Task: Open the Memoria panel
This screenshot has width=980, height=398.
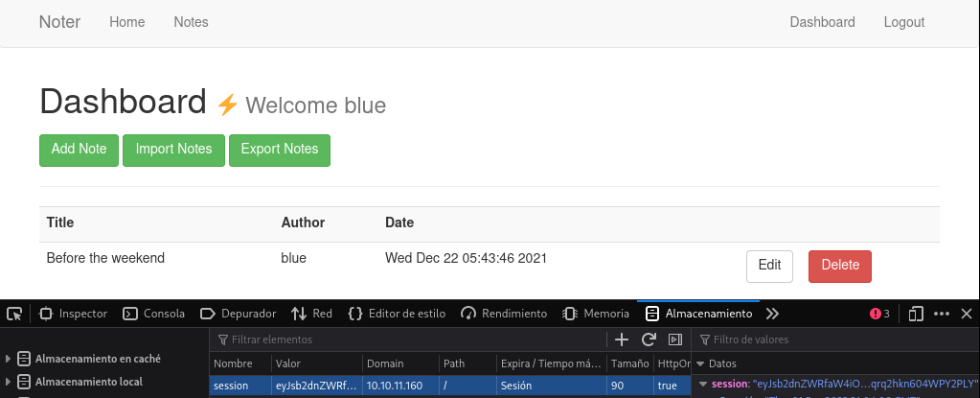Action: tap(596, 314)
